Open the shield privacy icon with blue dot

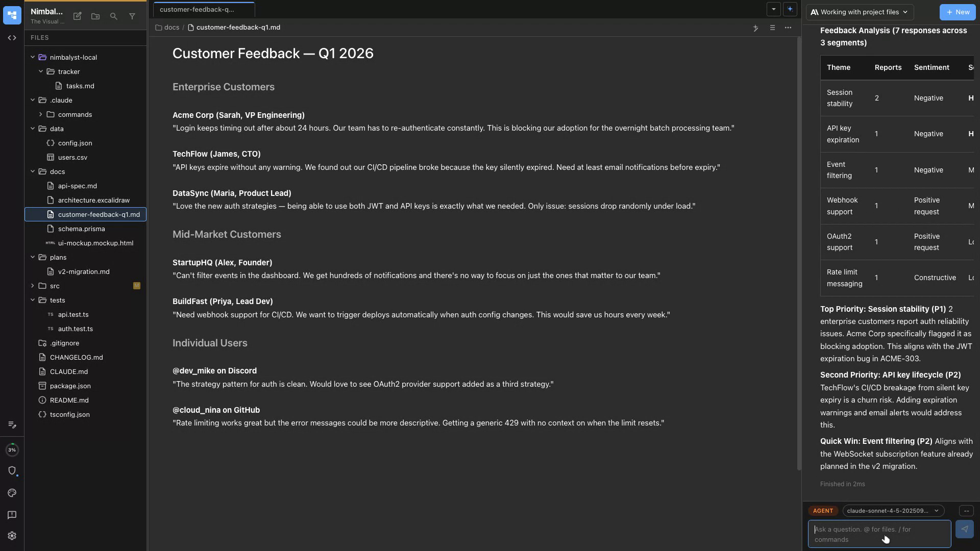click(12, 470)
